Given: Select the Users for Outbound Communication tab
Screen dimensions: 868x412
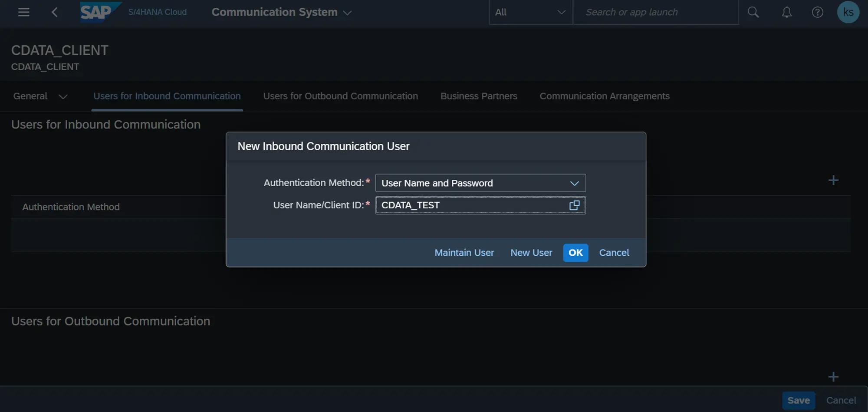Looking at the screenshot, I should point(341,96).
